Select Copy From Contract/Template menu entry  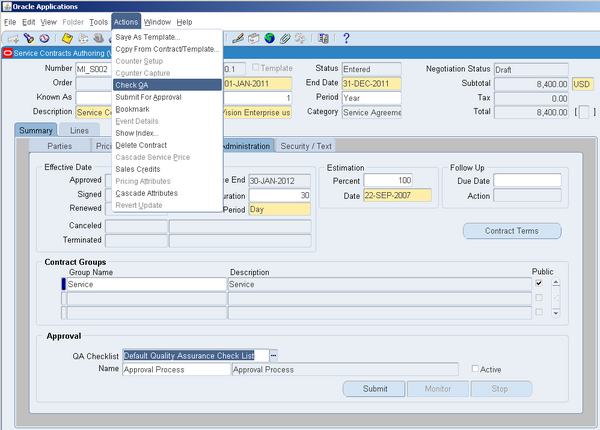point(167,49)
